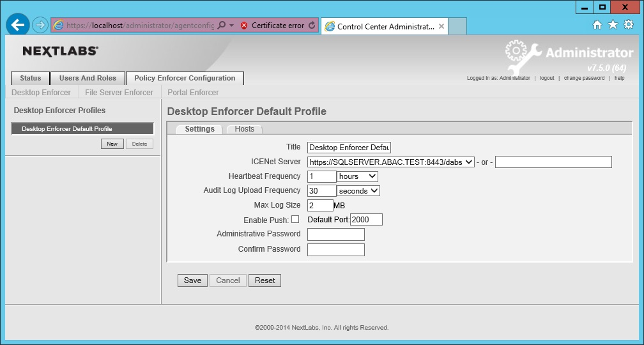Refresh the page with the reload icon
This screenshot has height=345, width=644.
(x=312, y=26)
